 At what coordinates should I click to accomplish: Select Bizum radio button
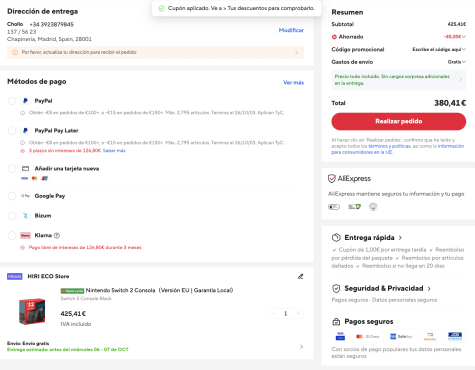(x=12, y=216)
